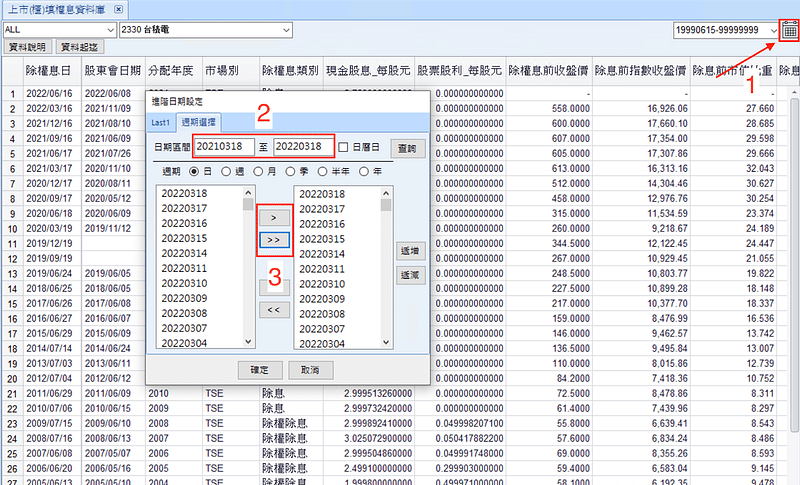Choose the 半年 period radio option

tap(325, 171)
